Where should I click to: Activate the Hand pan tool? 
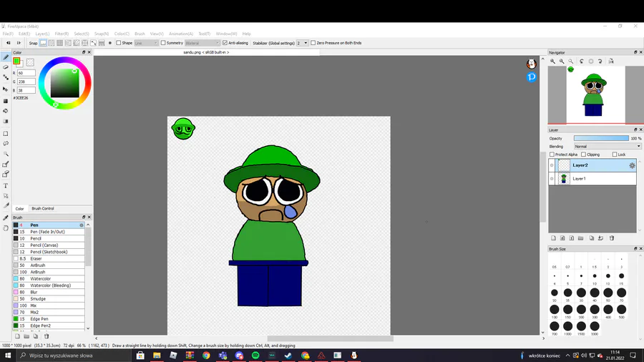[6, 228]
